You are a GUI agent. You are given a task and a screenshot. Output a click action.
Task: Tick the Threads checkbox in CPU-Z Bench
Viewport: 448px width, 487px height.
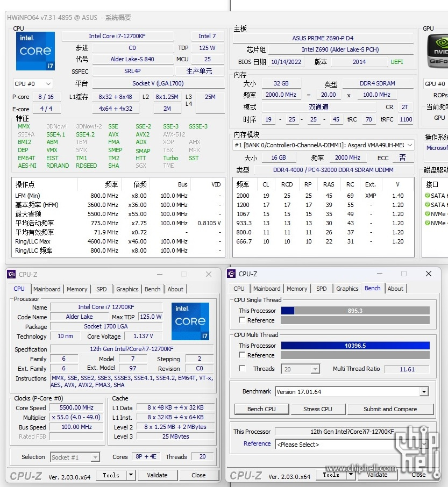coord(242,368)
